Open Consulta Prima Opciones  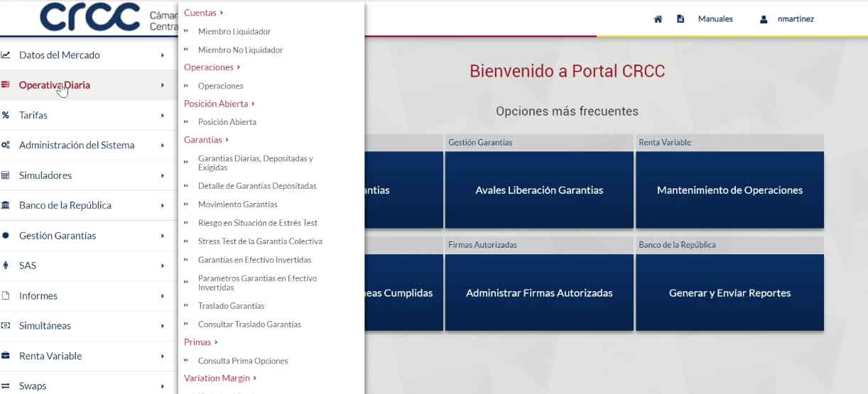click(243, 361)
